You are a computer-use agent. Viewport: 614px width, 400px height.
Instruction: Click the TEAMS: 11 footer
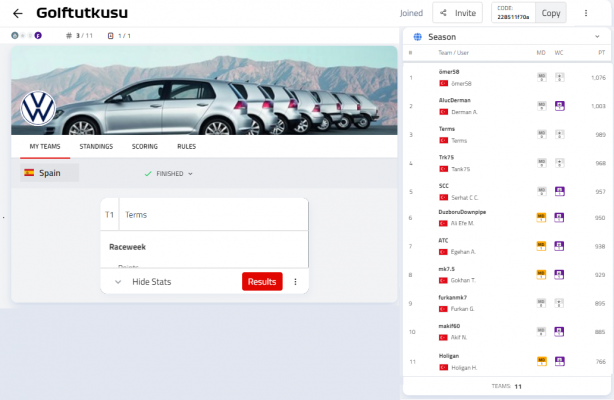(507, 386)
